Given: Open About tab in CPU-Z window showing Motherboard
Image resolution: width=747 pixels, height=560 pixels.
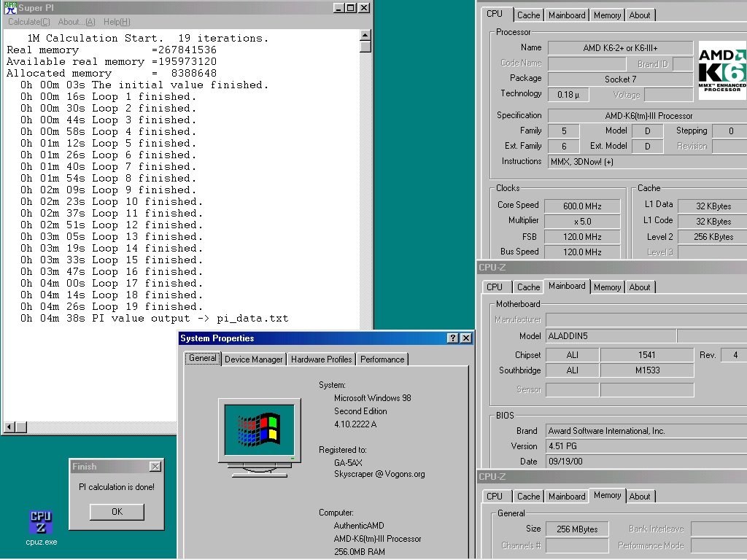Looking at the screenshot, I should point(640,287).
